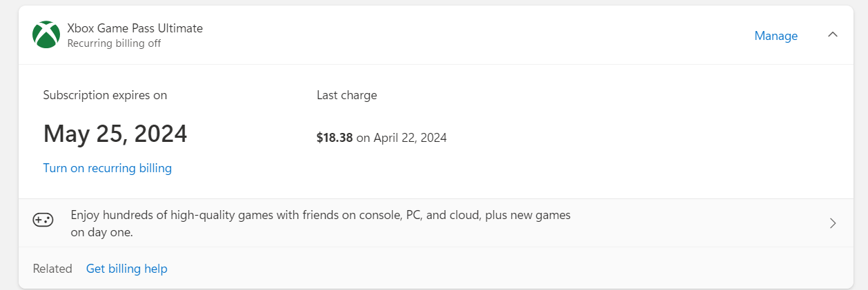Turn on recurring billing
Image resolution: width=868 pixels, height=290 pixels.
(x=107, y=168)
